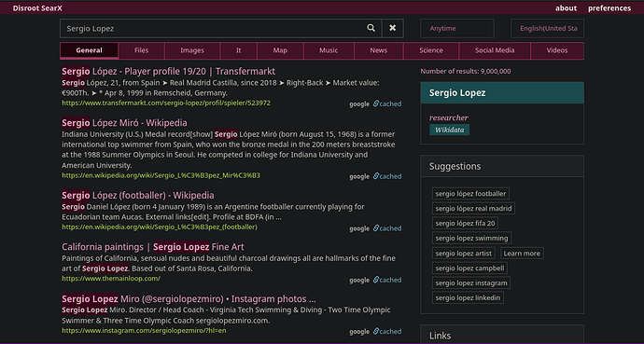Open cached copy of the themainloop.com result
This screenshot has width=644, height=344.
pos(387,280)
